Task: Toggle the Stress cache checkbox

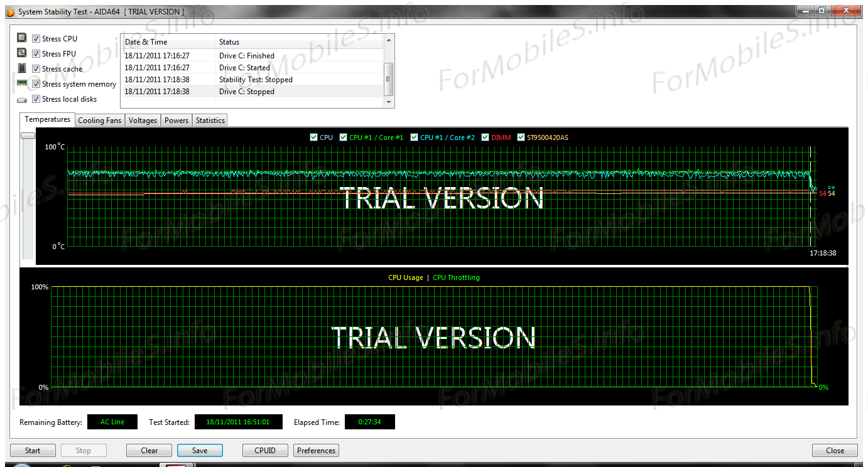Action: pos(36,68)
